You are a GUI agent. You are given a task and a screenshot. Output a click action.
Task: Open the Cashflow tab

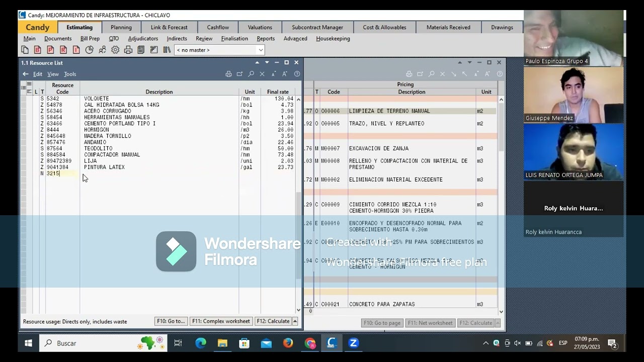(218, 27)
